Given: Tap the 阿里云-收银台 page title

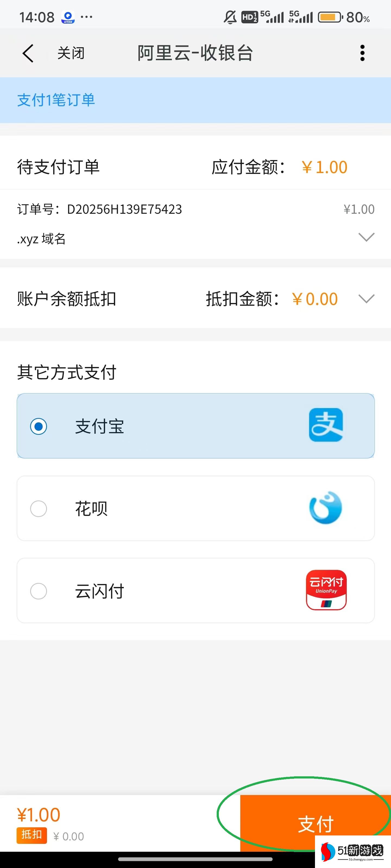Looking at the screenshot, I should [x=195, y=53].
